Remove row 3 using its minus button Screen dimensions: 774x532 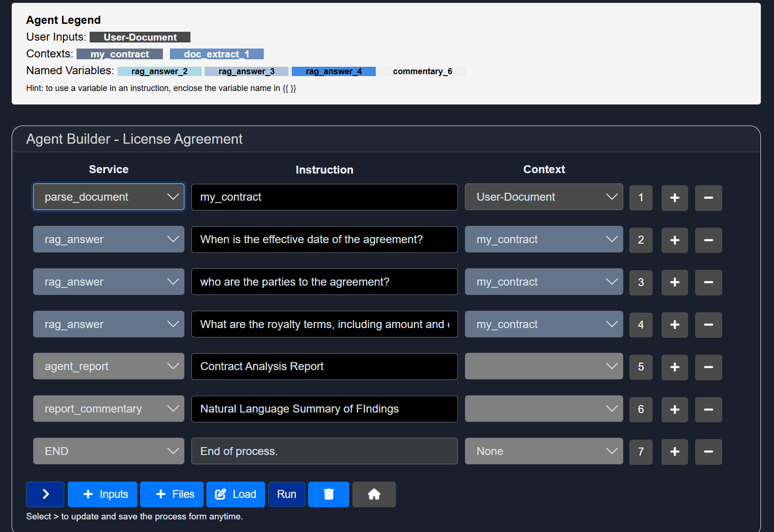click(708, 282)
